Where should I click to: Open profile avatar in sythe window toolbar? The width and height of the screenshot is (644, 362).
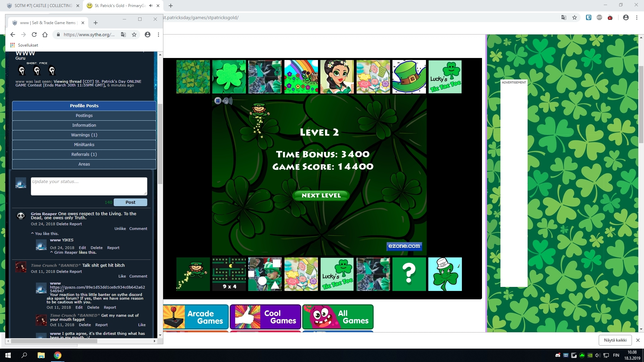point(148,35)
